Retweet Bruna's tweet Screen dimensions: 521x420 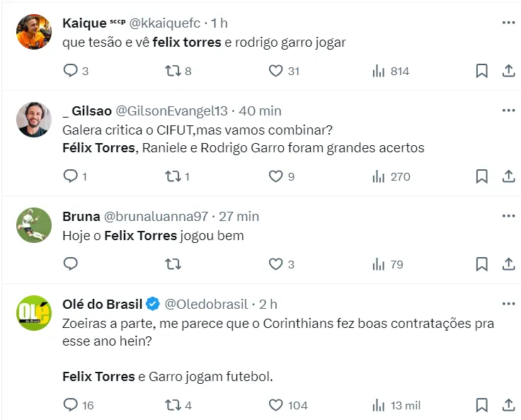[x=173, y=264]
